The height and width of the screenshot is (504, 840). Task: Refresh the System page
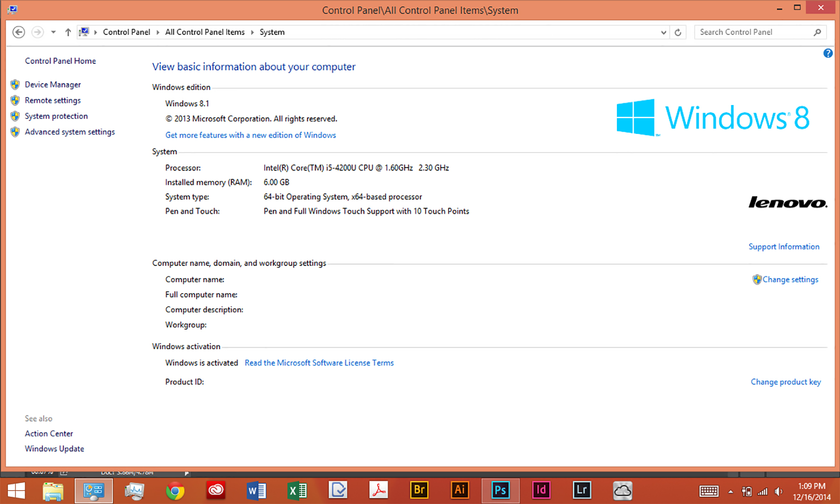click(x=678, y=32)
